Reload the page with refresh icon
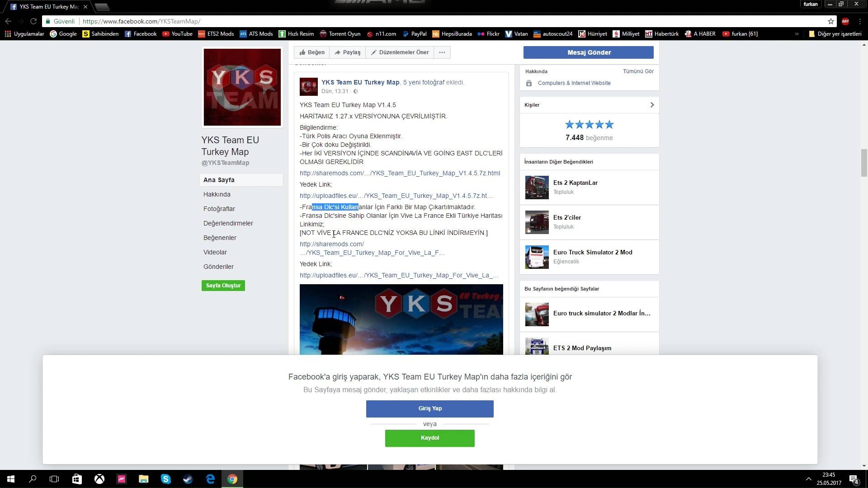868x488 pixels. [33, 21]
